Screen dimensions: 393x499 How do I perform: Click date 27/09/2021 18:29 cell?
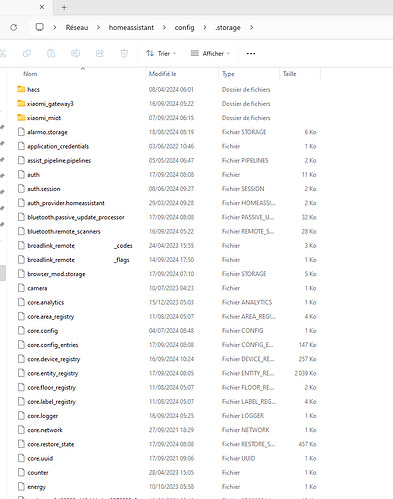click(171, 430)
